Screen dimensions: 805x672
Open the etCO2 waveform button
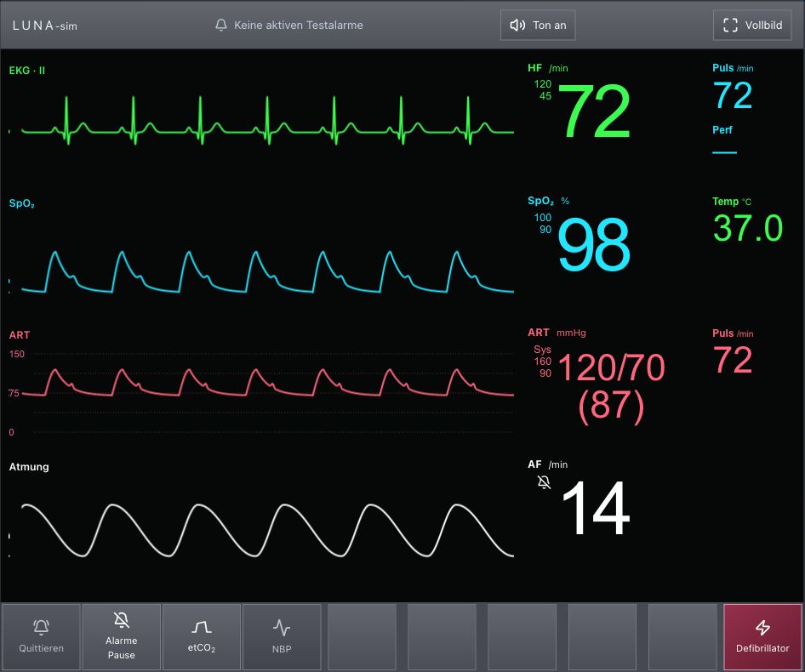tap(201, 636)
